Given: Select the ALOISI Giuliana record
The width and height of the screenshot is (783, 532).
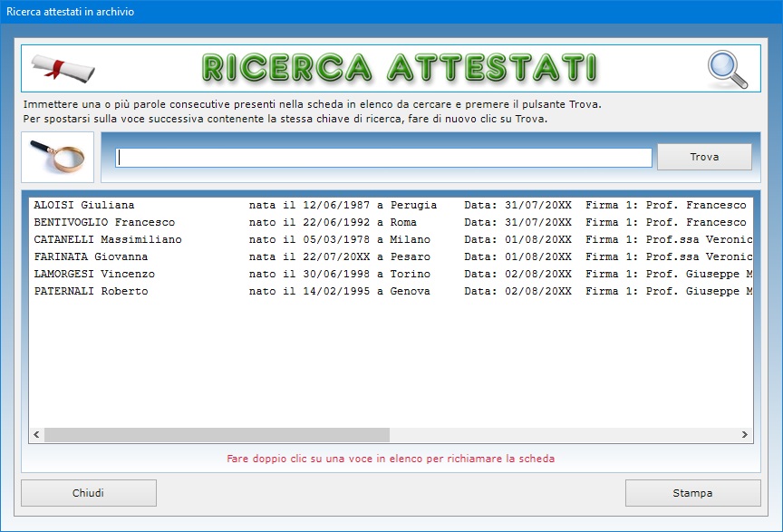Looking at the screenshot, I should click(x=391, y=205).
